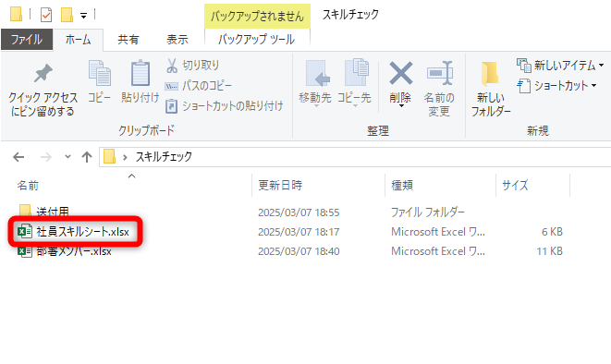The image size is (611, 364).
Task: Sort by the Date modified (更新日時) column
Action: [x=280, y=186]
